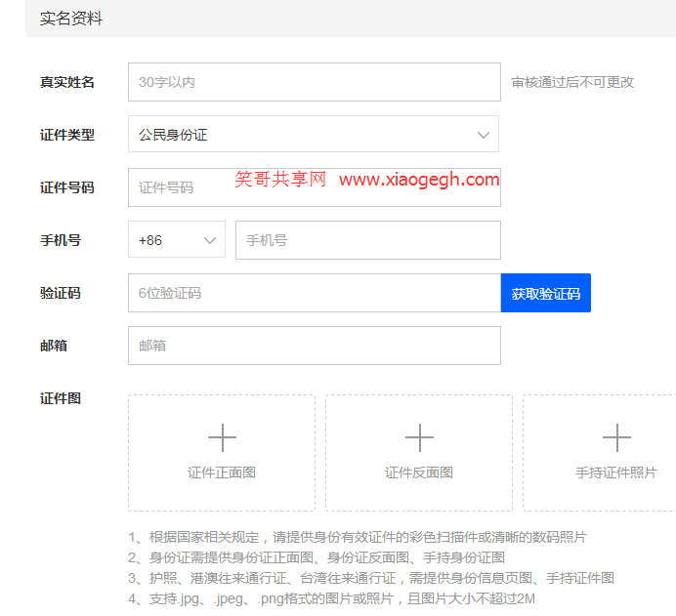Click the 邮箱 email input field
Screen dimensions: 676x616
(x=315, y=346)
